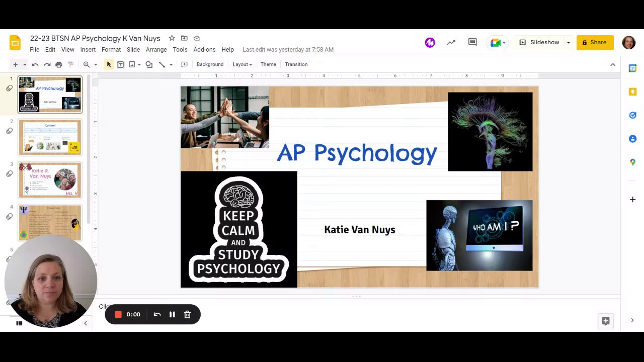Screen dimensions: 644x362
Task: Open the Google Slides home icon
Action: pyautogui.click(x=15, y=43)
